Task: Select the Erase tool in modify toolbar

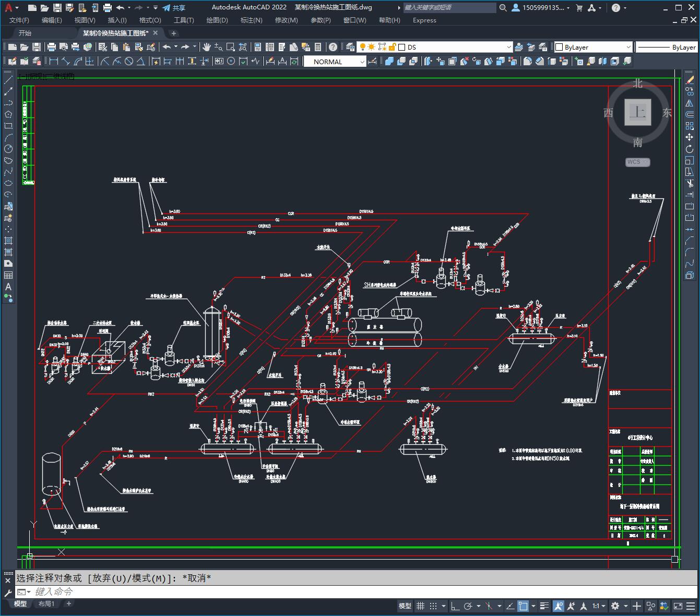Action: point(690,80)
